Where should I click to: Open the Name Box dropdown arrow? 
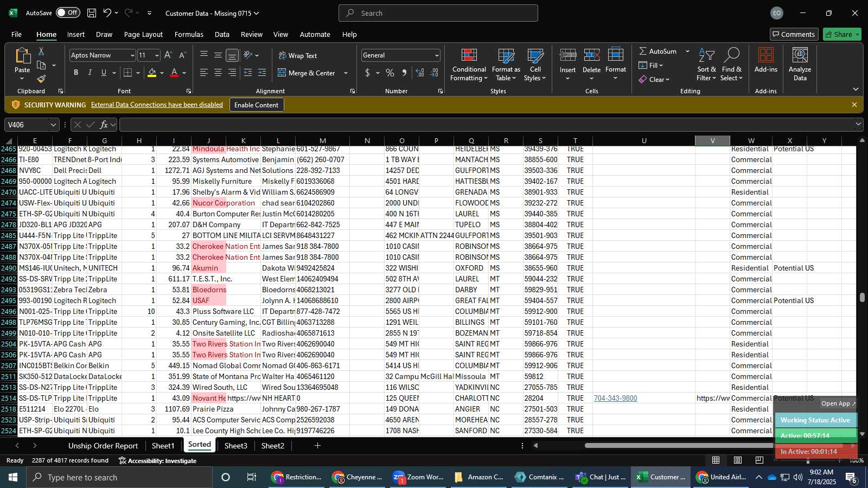pos(53,125)
